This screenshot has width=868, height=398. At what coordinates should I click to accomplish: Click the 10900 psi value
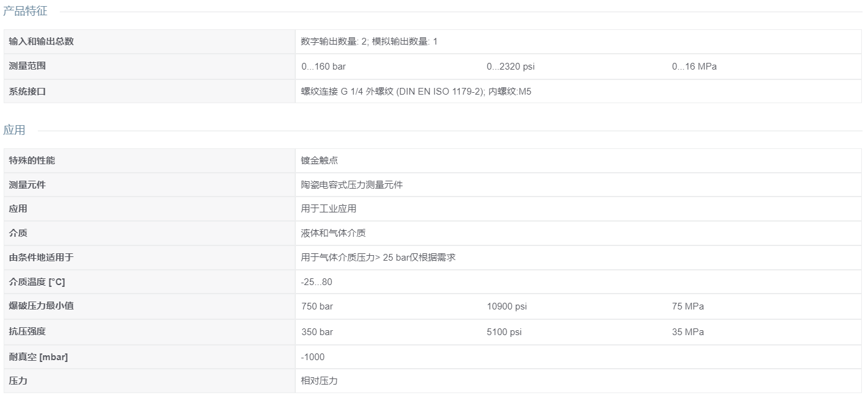[x=506, y=306]
